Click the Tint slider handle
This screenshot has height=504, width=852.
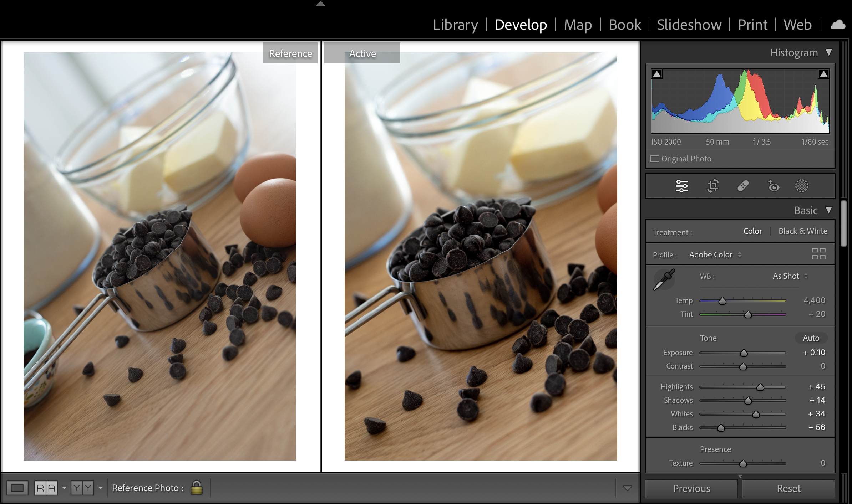point(748,314)
